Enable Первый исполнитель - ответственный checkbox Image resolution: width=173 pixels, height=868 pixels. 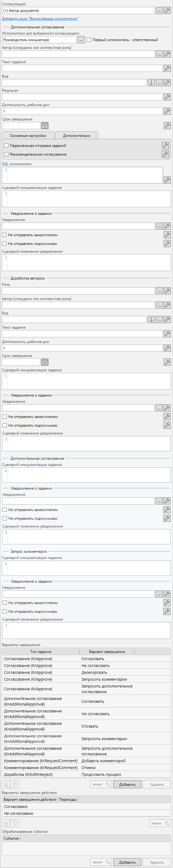(89, 40)
